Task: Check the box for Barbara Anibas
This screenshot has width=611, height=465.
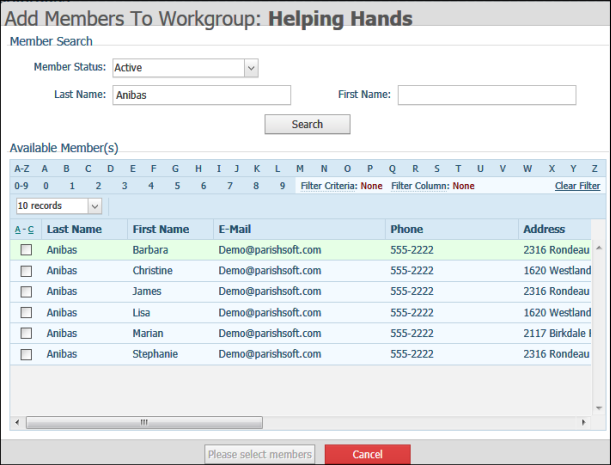Action: click(x=26, y=250)
